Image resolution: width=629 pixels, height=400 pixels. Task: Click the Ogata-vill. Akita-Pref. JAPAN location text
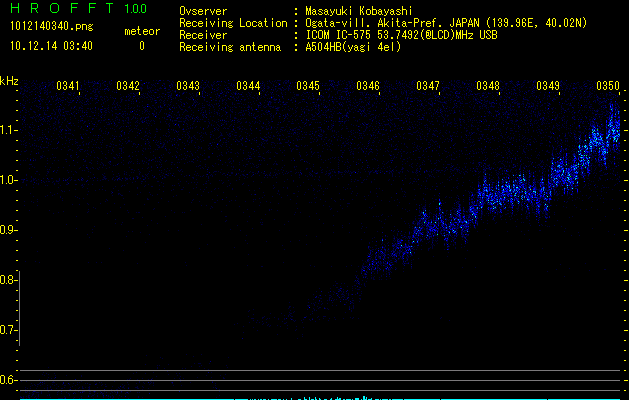tap(446, 23)
